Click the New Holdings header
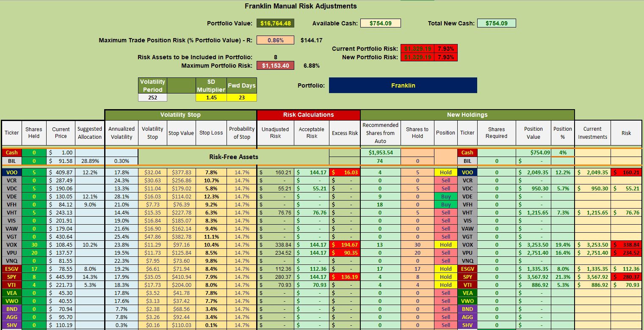Image resolution: width=644 pixels, height=330 pixels. click(x=467, y=115)
